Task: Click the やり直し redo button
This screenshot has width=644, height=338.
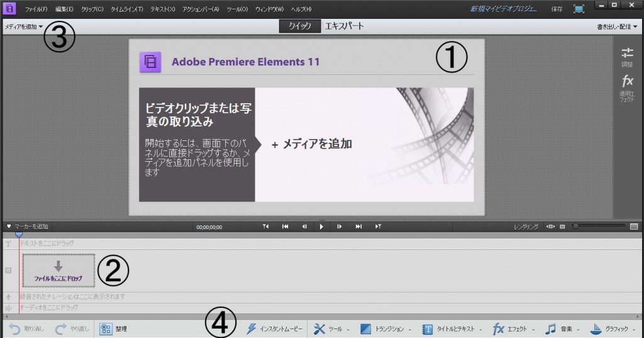Action: tap(72, 329)
